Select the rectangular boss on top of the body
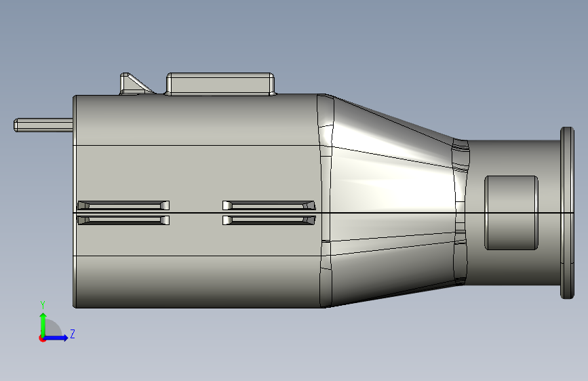Viewport: 588px width, 381px height. point(220,84)
